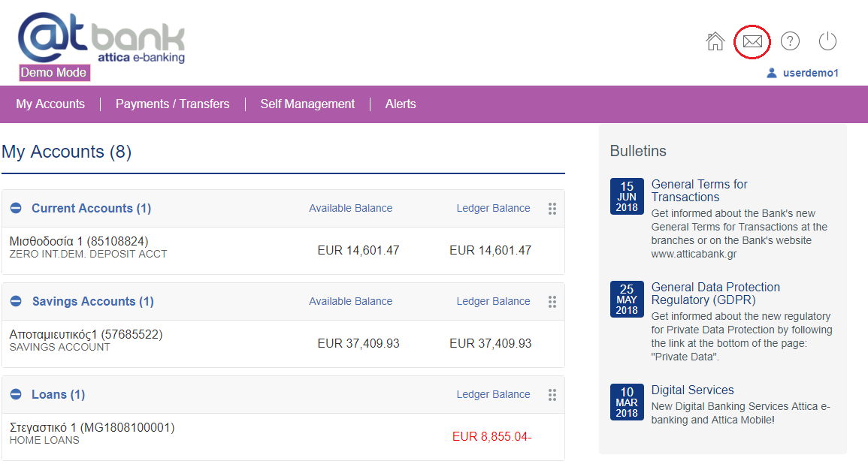Image resolution: width=868 pixels, height=464 pixels.
Task: Click the SAVINGS ACCOUNT type label
Action: click(60, 348)
